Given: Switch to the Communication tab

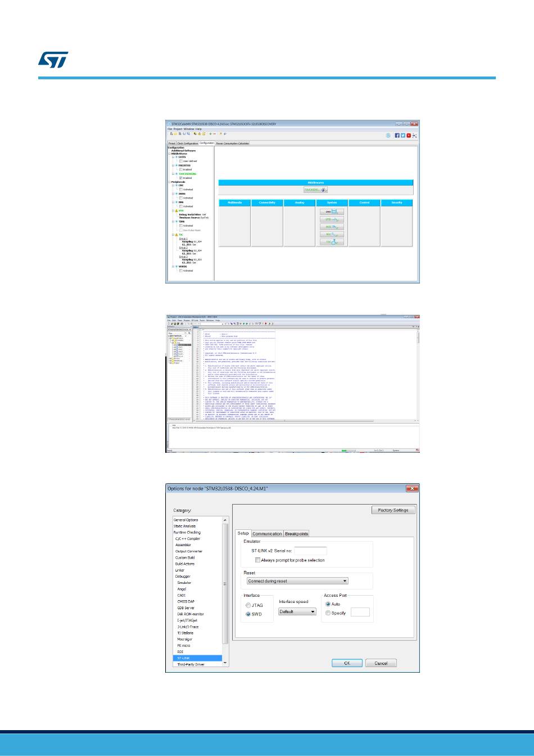Looking at the screenshot, I should pos(267,534).
